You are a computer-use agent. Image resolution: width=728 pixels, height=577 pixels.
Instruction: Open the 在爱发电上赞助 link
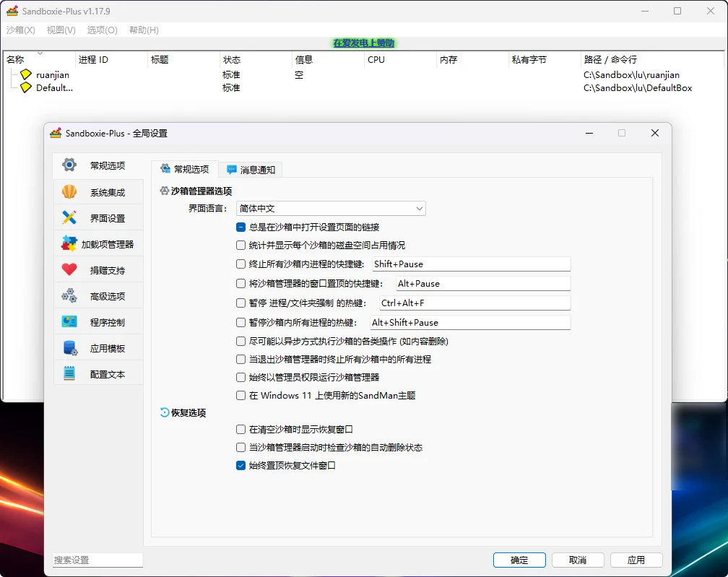coord(363,43)
